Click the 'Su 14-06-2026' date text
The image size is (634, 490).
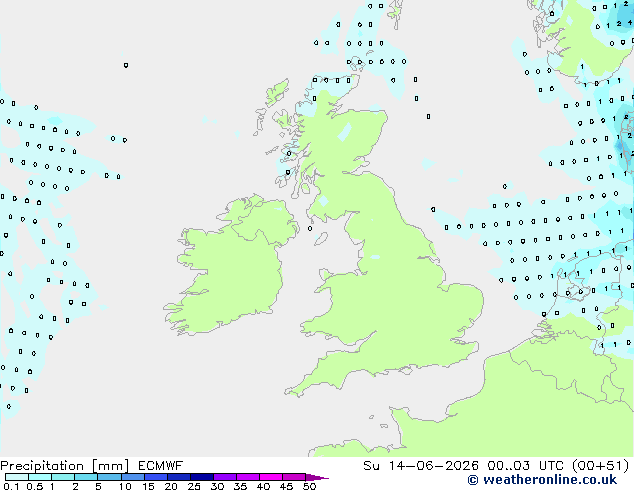(x=421, y=466)
